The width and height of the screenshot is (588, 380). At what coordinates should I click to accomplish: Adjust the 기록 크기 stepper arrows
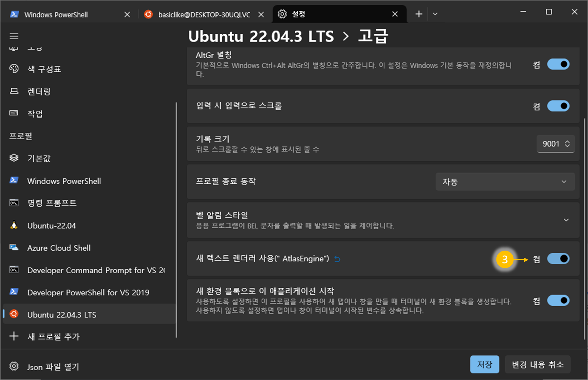coord(567,144)
